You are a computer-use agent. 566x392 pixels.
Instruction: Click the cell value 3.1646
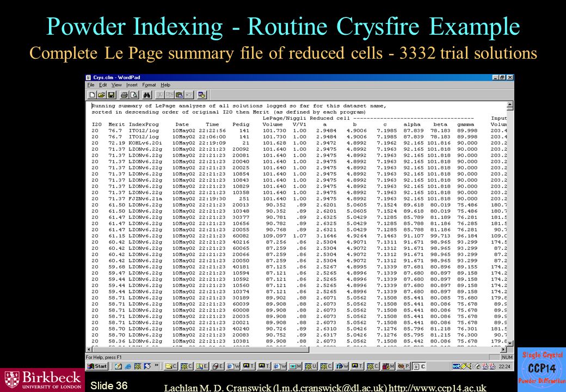pos(327,236)
